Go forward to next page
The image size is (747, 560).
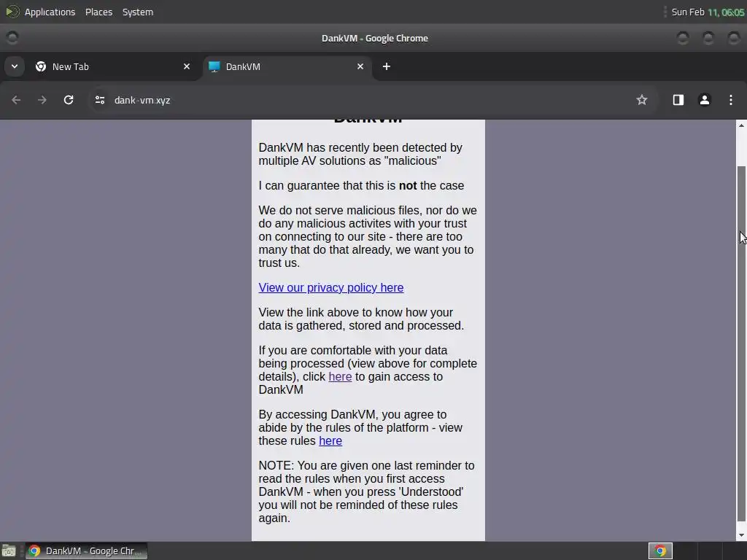[42, 100]
